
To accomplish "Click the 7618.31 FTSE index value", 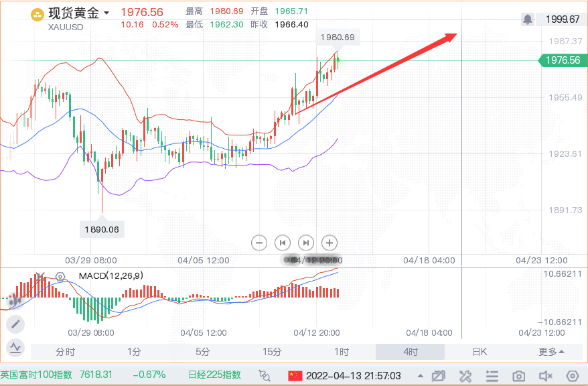I will [96, 375].
